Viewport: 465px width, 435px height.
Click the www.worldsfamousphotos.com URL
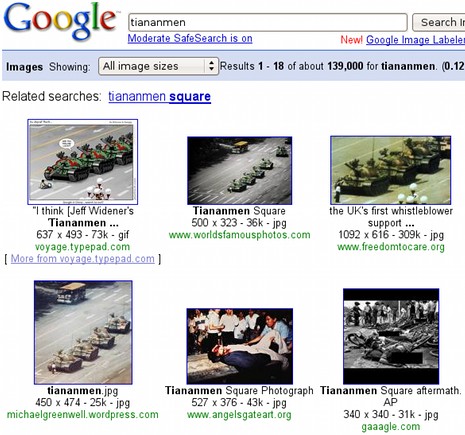click(239, 235)
